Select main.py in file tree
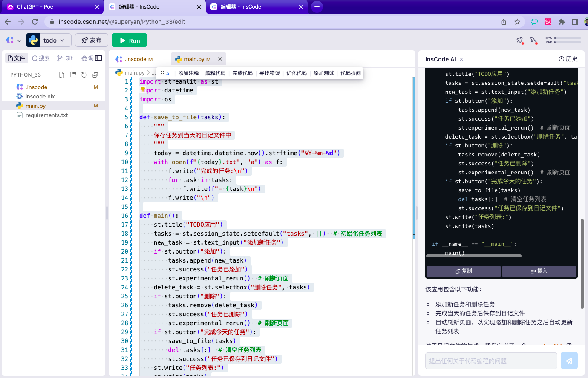The height and width of the screenshot is (378, 588). (54, 106)
